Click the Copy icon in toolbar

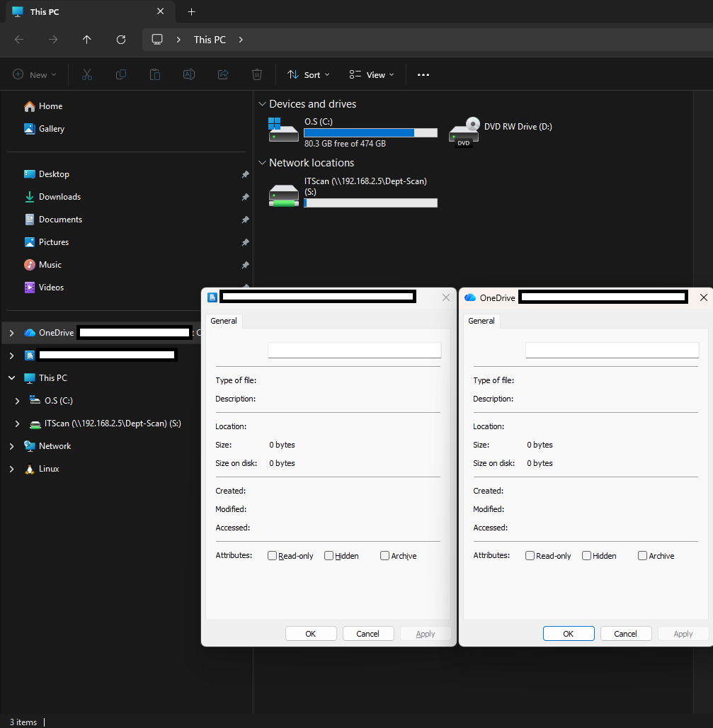pyautogui.click(x=120, y=74)
